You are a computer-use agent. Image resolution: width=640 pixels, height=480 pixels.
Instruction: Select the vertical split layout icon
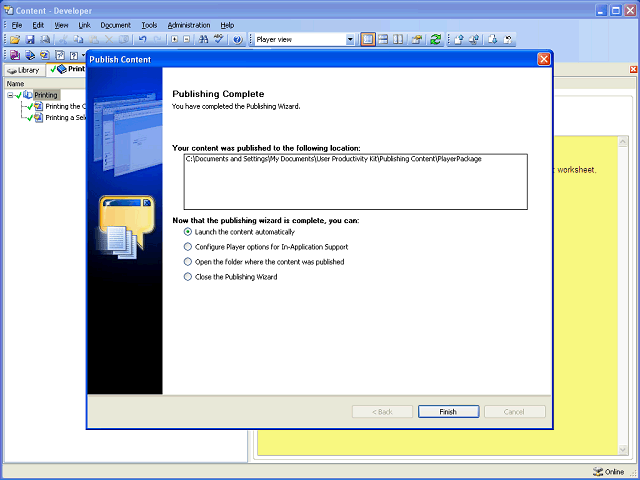tap(398, 40)
